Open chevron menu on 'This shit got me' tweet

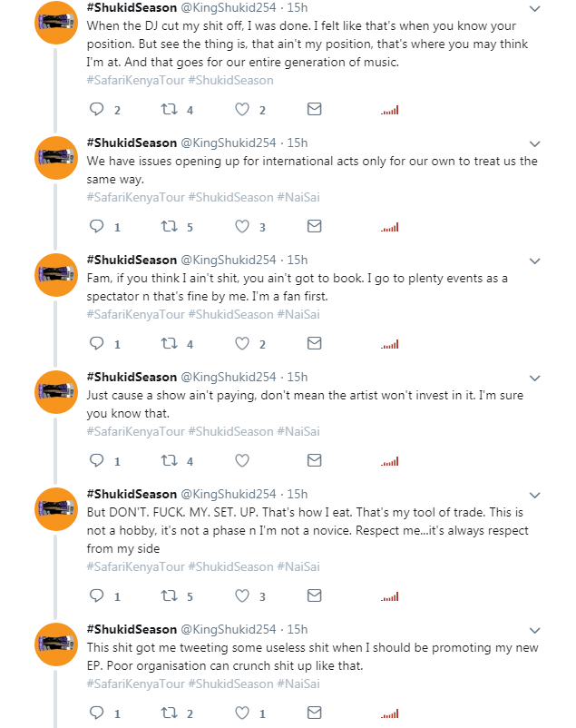pos(534,631)
